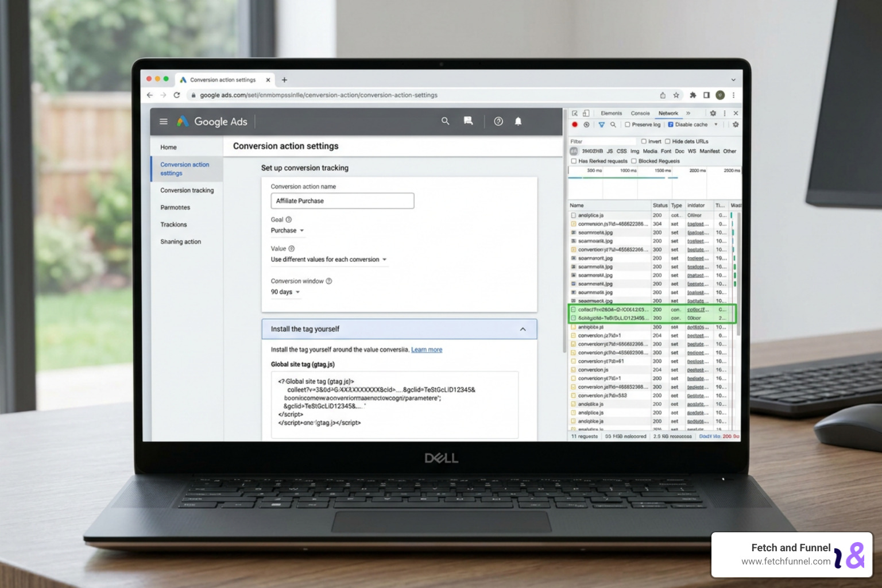Filter network requests by CSS
This screenshot has height=588, width=882.
621,152
